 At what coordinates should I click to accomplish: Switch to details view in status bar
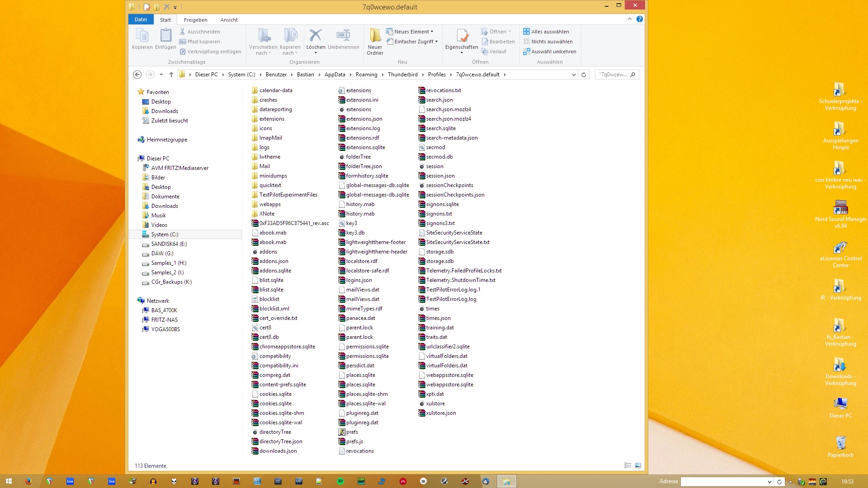click(x=627, y=465)
